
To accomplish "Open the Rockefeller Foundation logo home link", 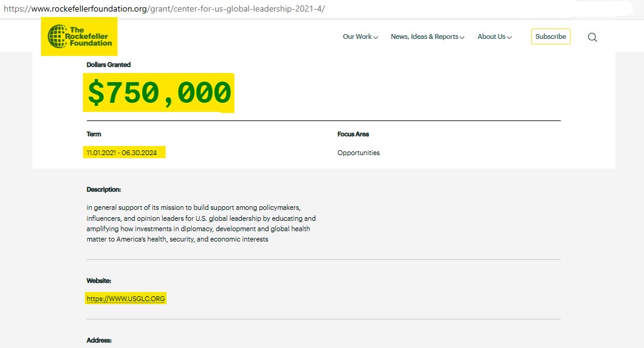I will click(80, 36).
